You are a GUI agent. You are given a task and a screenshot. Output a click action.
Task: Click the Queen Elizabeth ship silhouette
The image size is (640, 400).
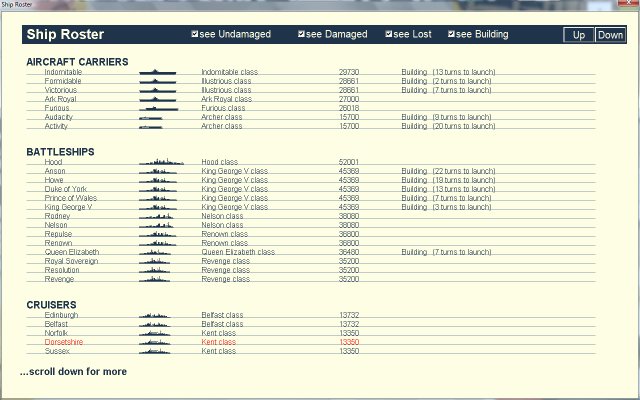point(161,252)
